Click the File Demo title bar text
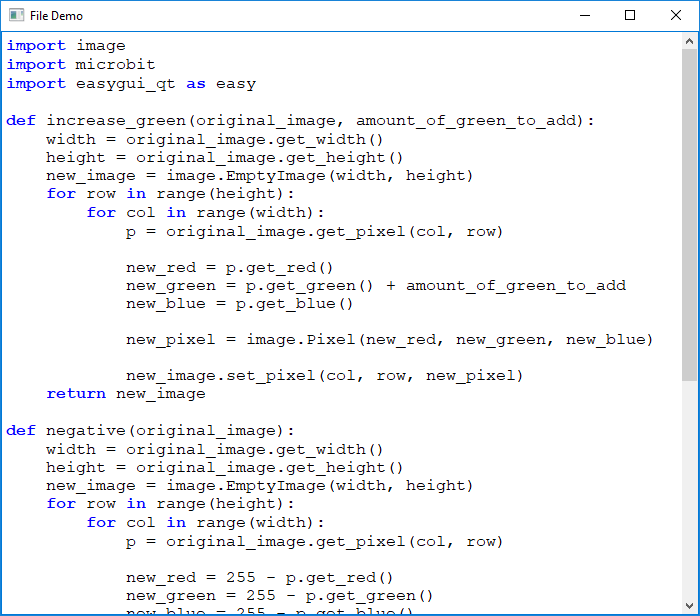Viewport: 700px width, 616px height. click(57, 16)
